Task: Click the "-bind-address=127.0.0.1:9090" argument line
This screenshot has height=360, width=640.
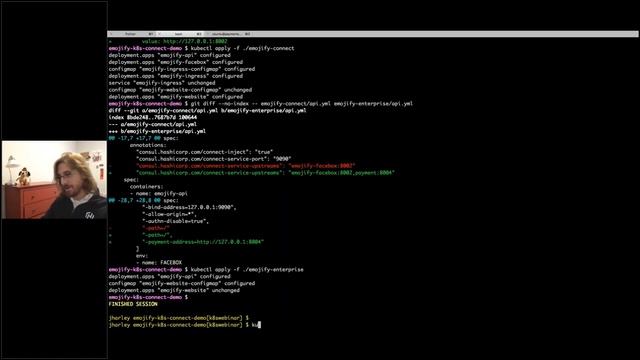Action: 189,207
